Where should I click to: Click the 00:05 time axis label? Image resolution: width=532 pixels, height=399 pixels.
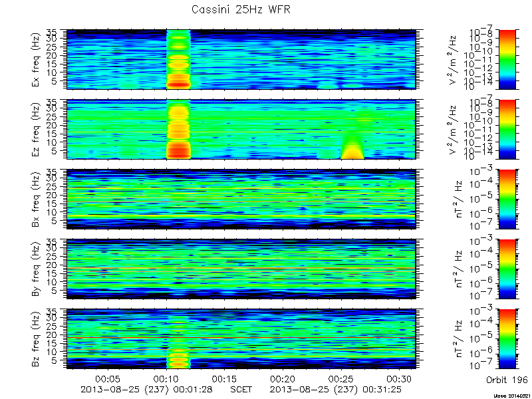(108, 379)
